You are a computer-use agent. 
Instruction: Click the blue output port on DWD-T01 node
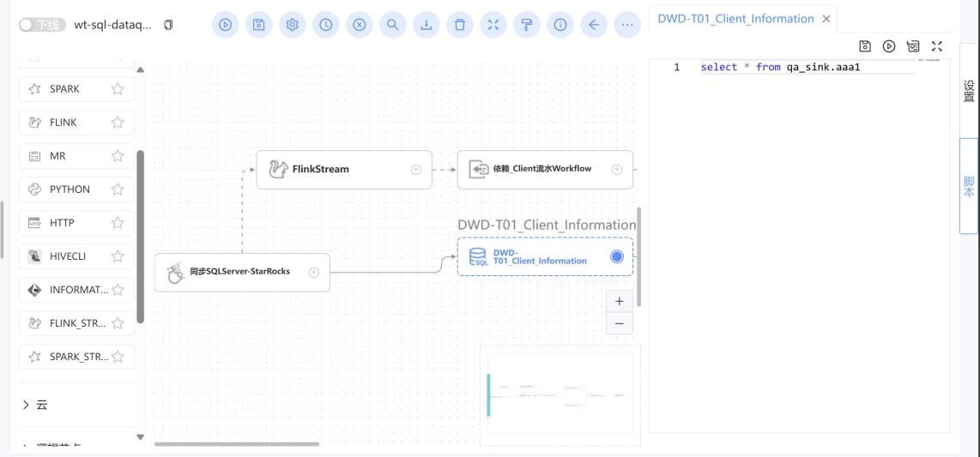617,256
